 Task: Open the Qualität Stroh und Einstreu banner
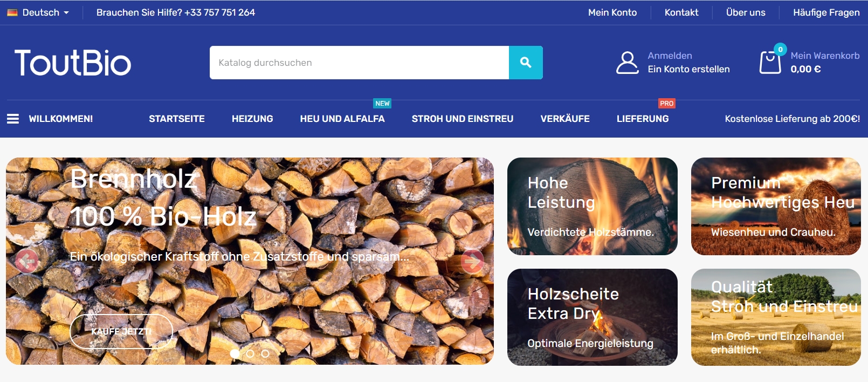776,317
